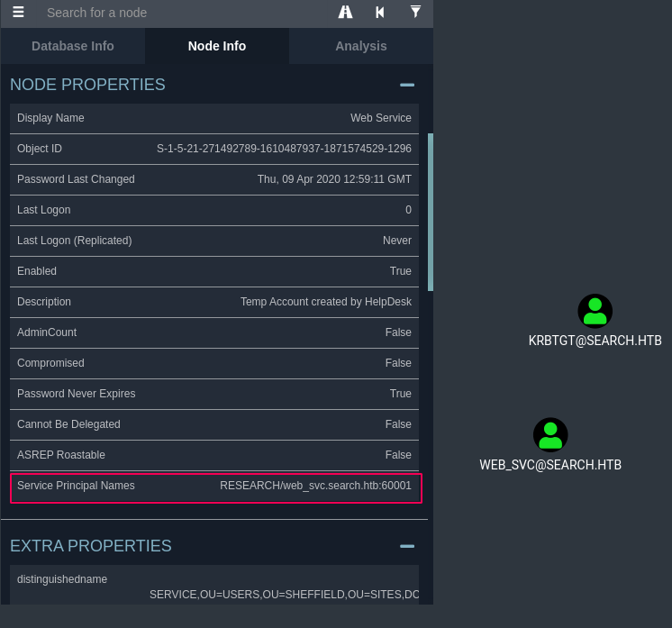Click the distinguishedname property row

pyautogui.click(x=214, y=586)
